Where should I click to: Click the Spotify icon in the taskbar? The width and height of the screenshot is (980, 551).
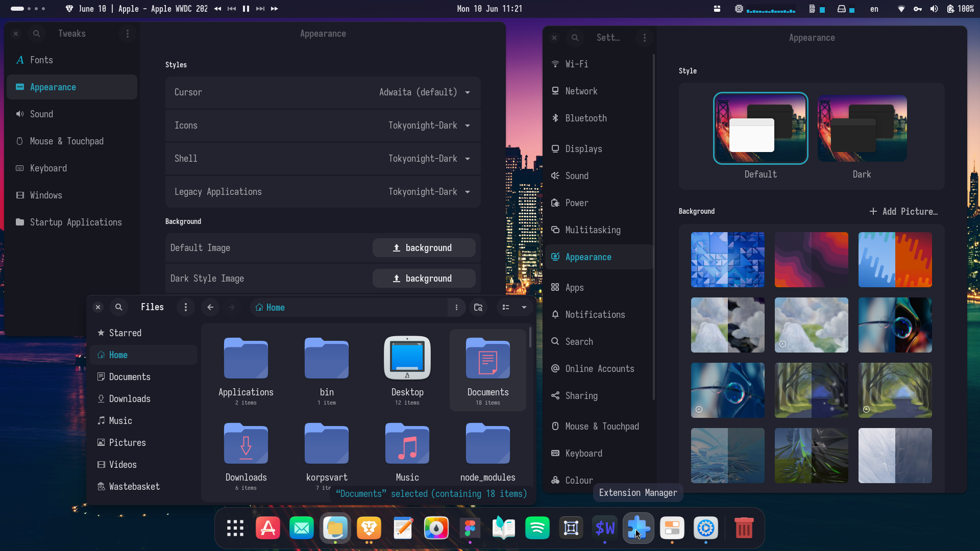click(537, 528)
